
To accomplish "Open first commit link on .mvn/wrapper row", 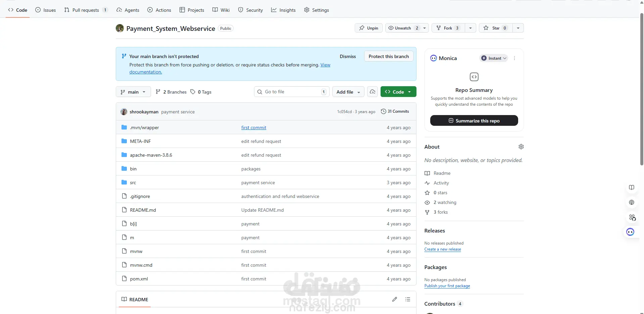I will coord(254,127).
